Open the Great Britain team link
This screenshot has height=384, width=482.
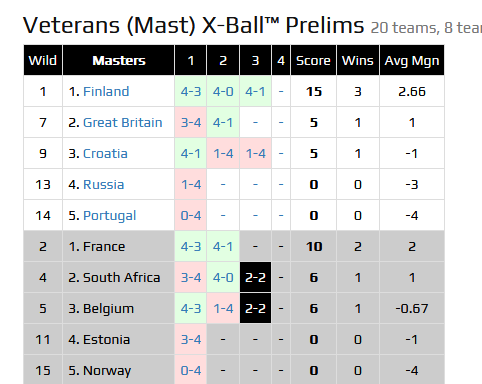122,123
